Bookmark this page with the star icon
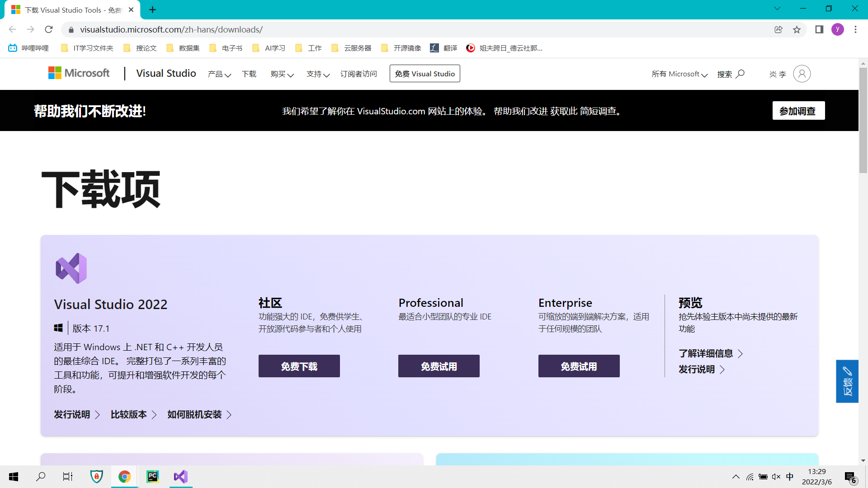Image resolution: width=868 pixels, height=488 pixels. (x=797, y=29)
